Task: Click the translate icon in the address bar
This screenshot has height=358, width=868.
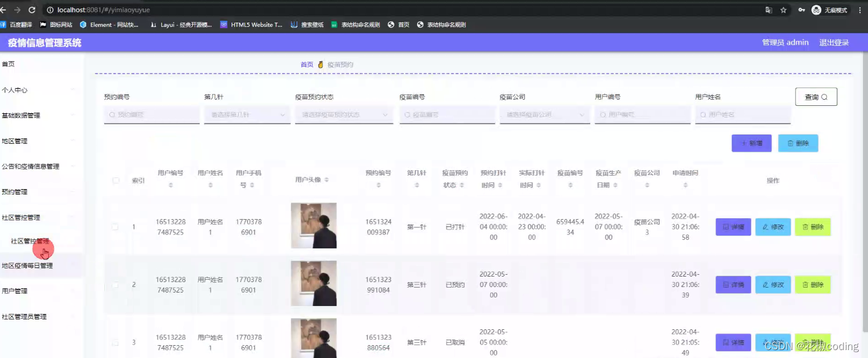Action: (768, 10)
